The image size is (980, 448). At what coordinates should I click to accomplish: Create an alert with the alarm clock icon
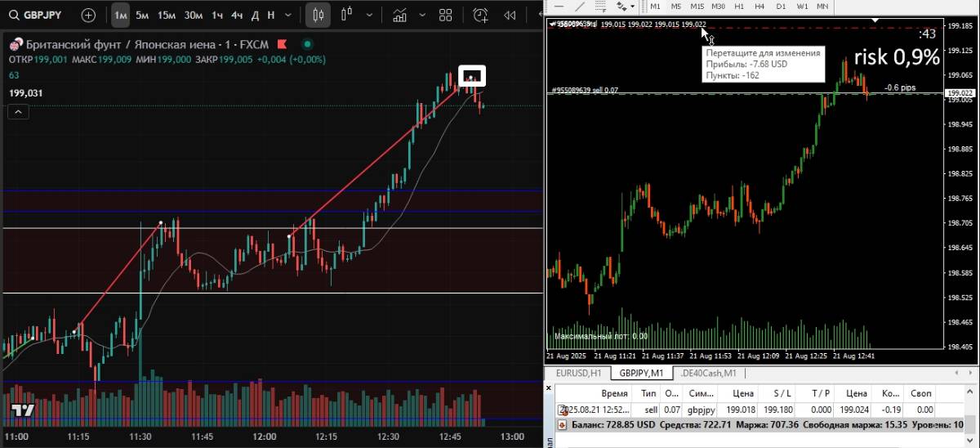click(481, 15)
